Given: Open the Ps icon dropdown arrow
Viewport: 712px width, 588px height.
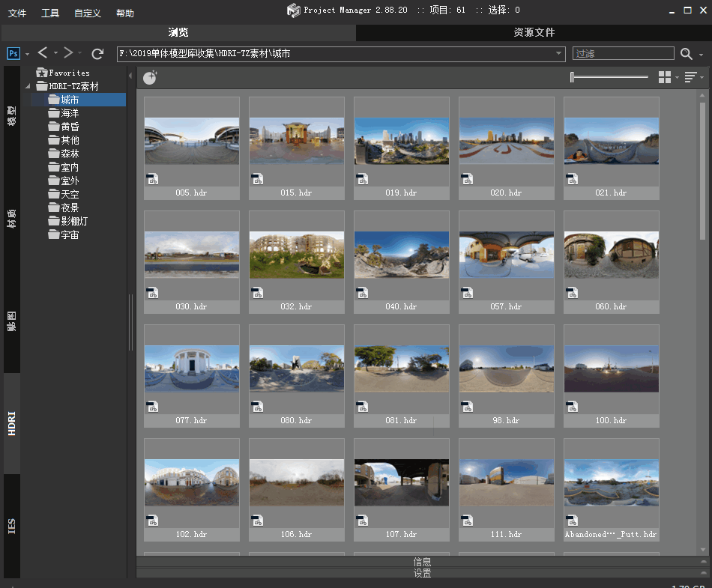Looking at the screenshot, I should pos(27,54).
